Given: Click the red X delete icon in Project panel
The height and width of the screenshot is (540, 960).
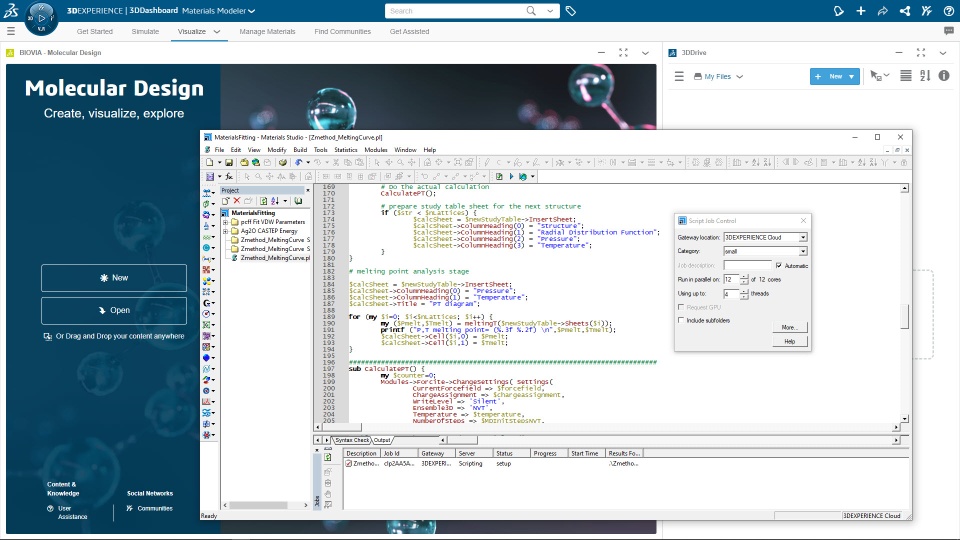Looking at the screenshot, I should pyautogui.click(x=237, y=201).
